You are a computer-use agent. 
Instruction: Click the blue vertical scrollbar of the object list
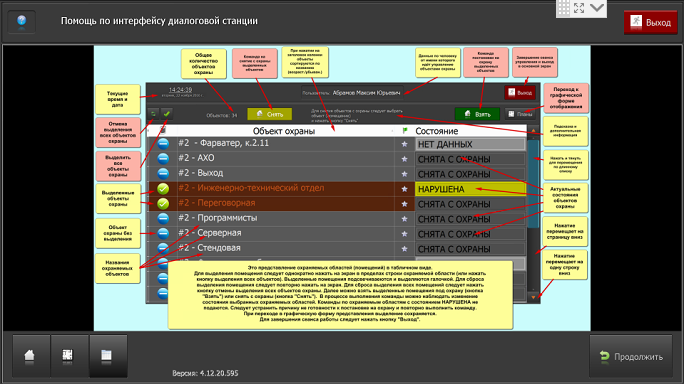(x=533, y=183)
